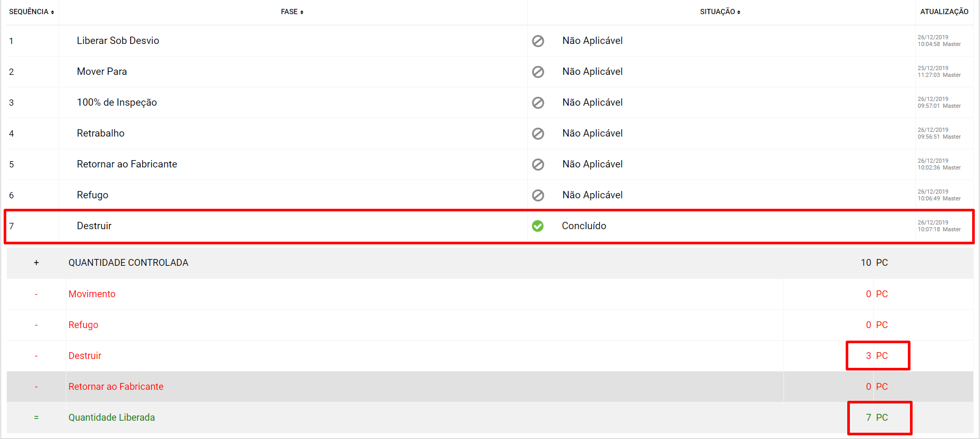Image resolution: width=980 pixels, height=439 pixels.
Task: Select the Destruir phase in row 7
Action: click(94, 226)
